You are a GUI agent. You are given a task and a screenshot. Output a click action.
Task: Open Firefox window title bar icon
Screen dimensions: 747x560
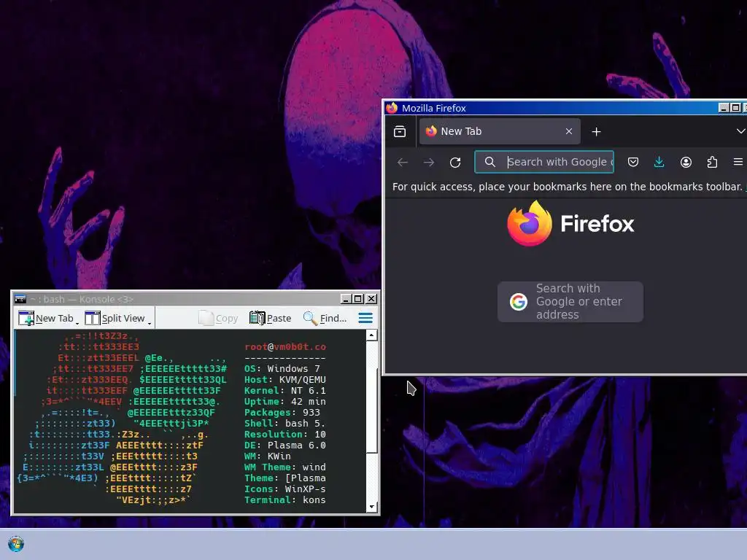click(392, 108)
